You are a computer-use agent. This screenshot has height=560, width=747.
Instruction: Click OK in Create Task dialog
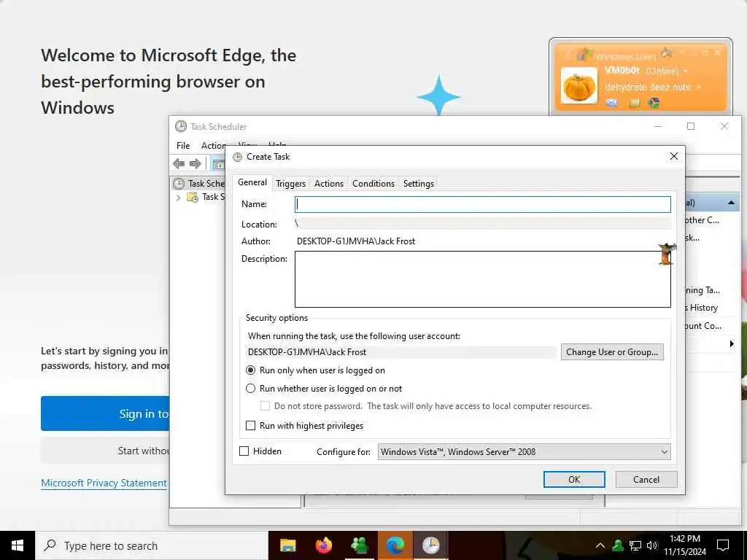click(574, 480)
